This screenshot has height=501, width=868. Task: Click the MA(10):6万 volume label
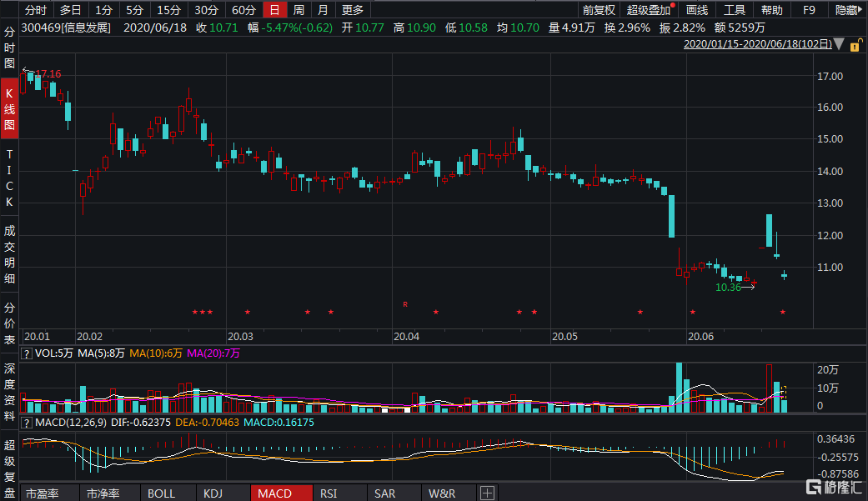[156, 353]
